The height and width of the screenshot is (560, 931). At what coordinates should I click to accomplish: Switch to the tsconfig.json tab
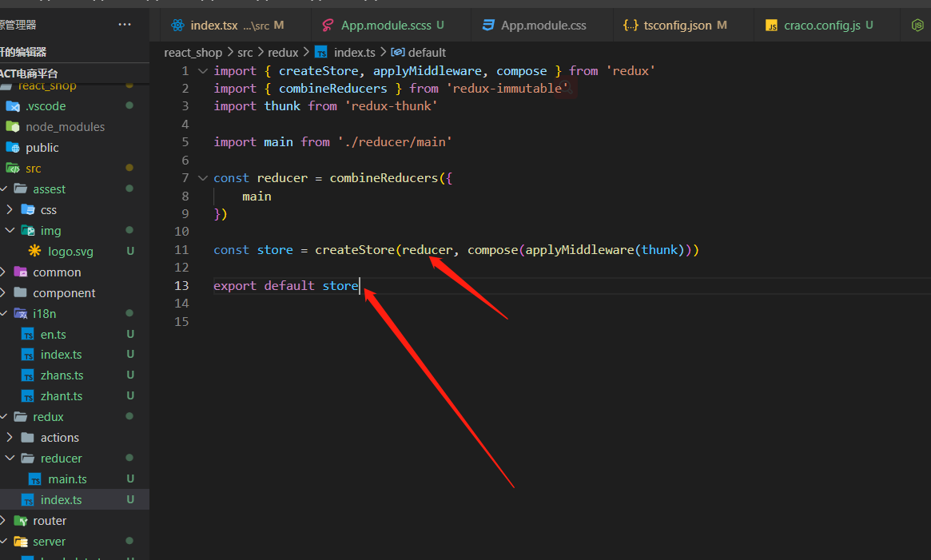pos(684,25)
